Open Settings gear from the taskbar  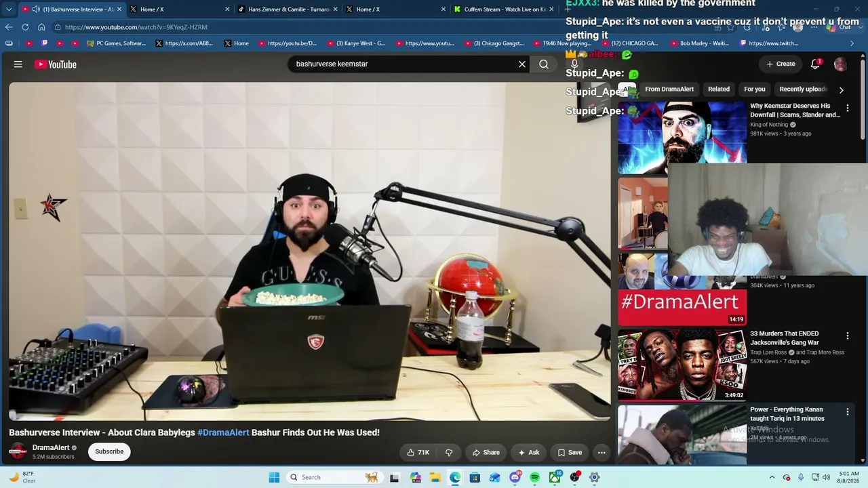[595, 477]
